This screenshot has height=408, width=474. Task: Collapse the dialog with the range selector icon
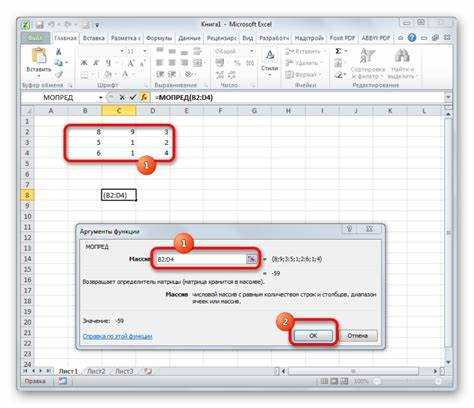pyautogui.click(x=251, y=259)
